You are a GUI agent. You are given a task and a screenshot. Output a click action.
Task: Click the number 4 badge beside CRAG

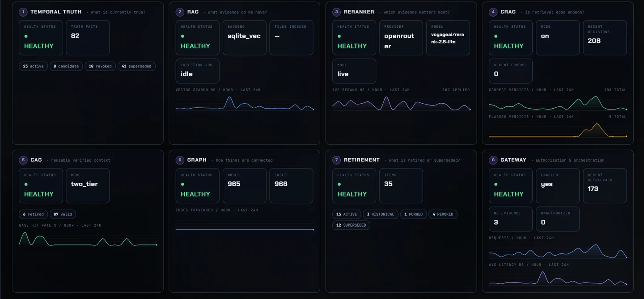point(493,12)
